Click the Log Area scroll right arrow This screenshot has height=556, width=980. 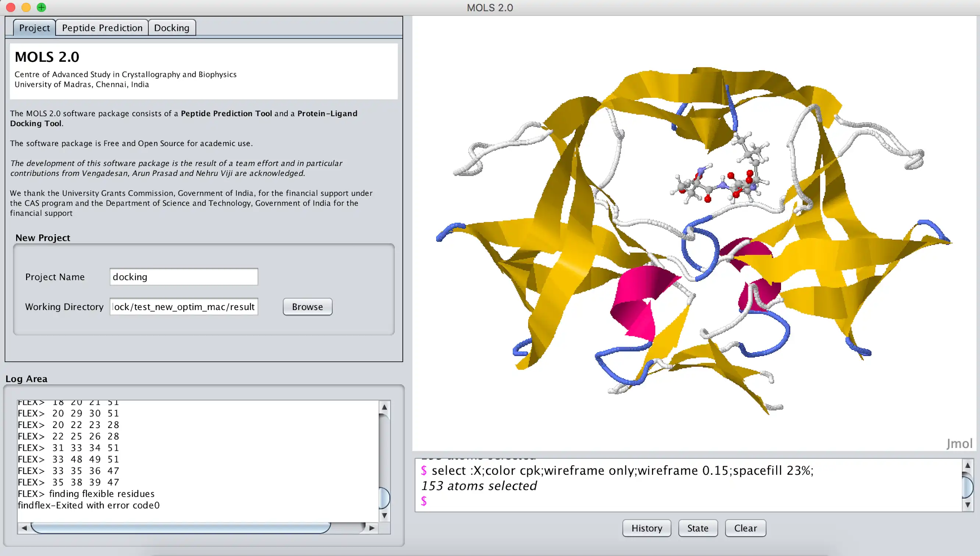(372, 528)
